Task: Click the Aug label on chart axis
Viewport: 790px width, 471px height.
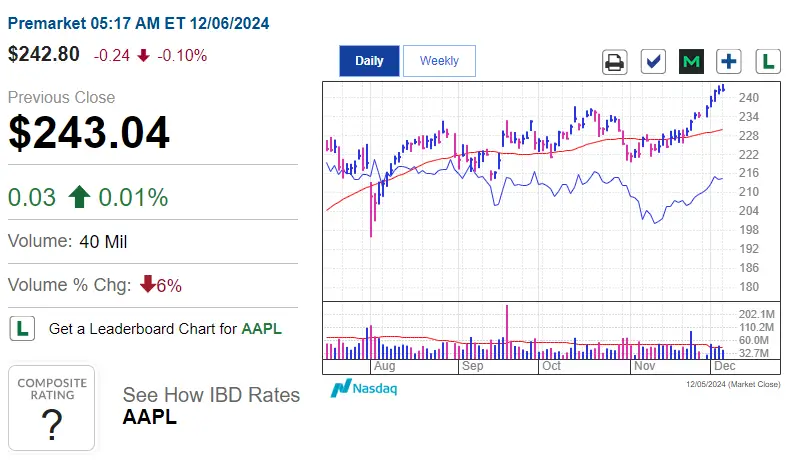Action: coord(384,366)
